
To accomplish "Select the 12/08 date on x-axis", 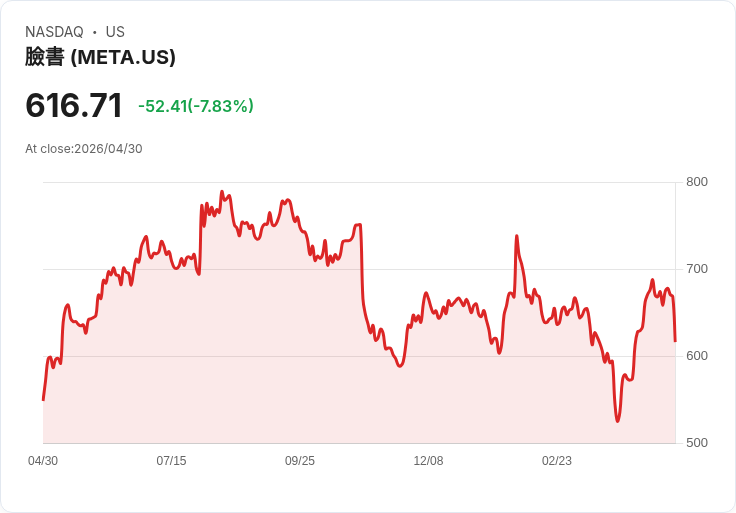I will point(428,461).
